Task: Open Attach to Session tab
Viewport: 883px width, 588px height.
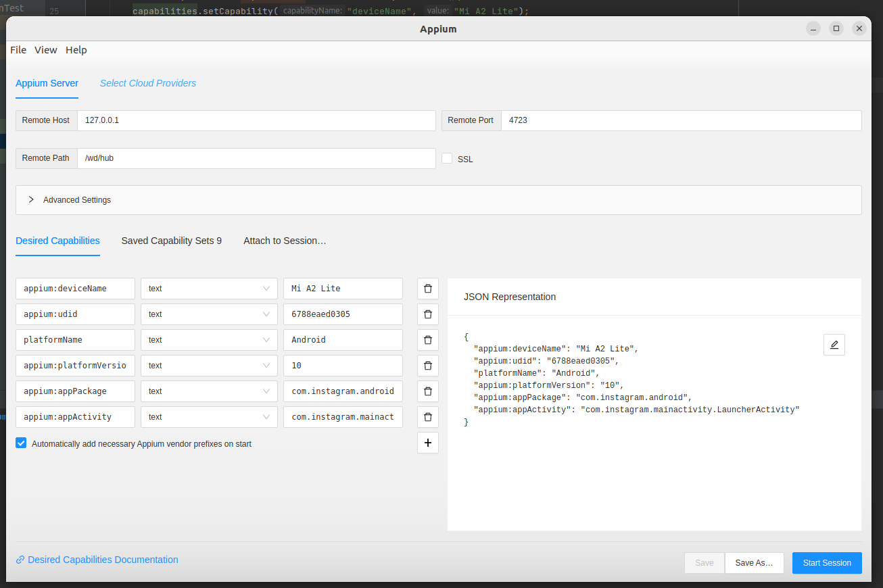Action: (285, 241)
